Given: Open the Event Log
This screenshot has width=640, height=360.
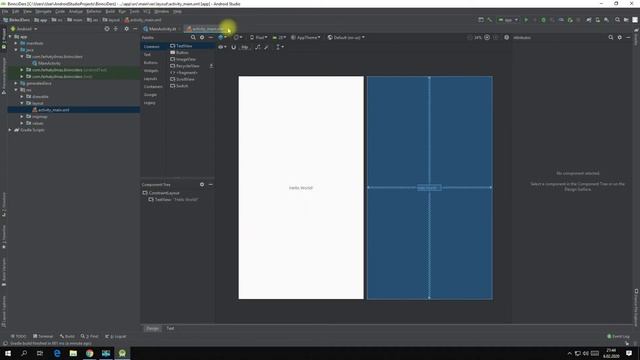Looking at the screenshot, I should 618,336.
